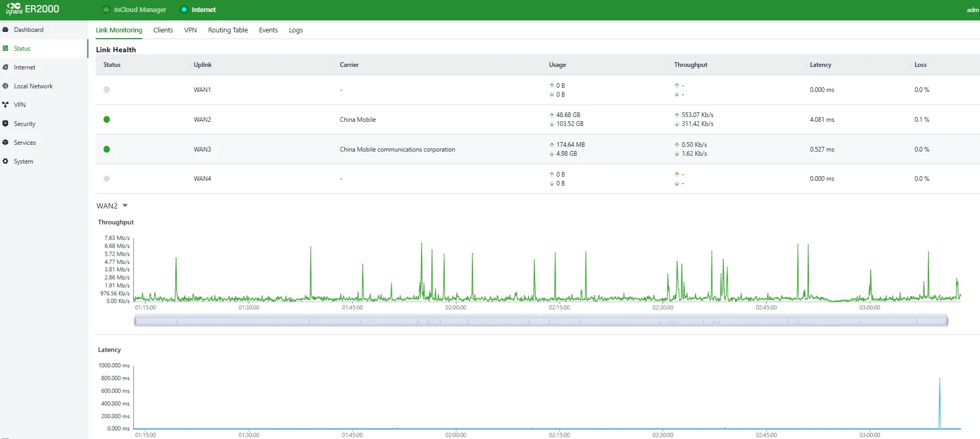Click the VPN sidebar icon
Viewport: 980px width, 439px height.
click(x=5, y=105)
